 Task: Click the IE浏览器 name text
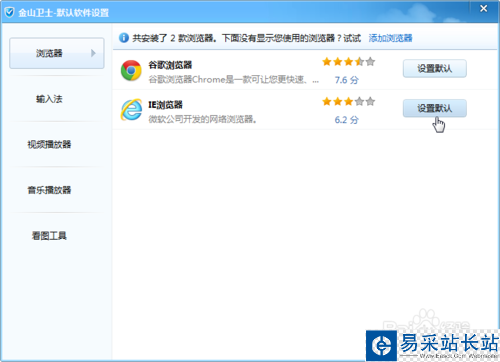pyautogui.click(x=165, y=105)
